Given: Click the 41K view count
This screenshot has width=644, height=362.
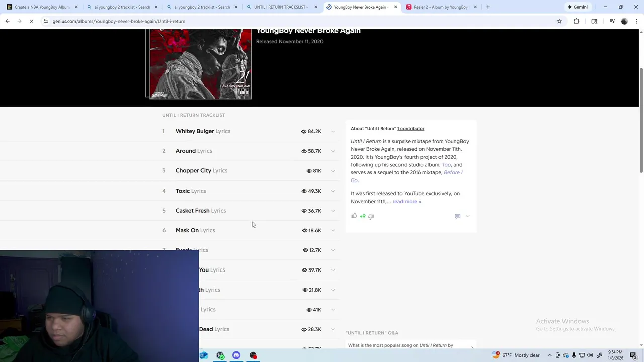Looking at the screenshot, I should (x=314, y=310).
